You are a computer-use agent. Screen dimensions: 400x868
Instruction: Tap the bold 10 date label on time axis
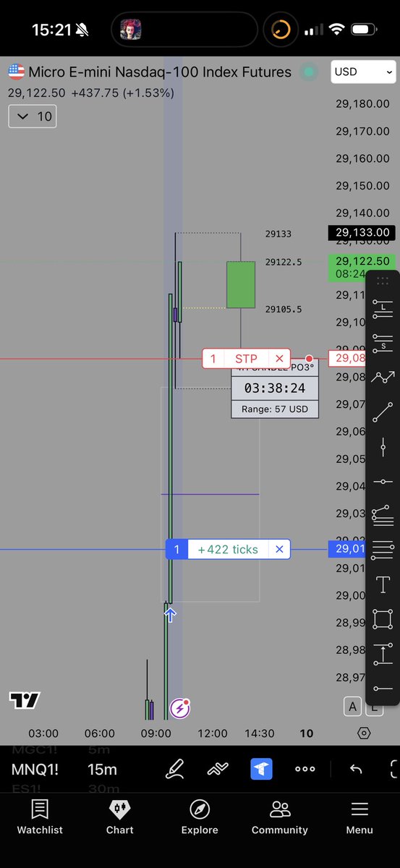(307, 733)
